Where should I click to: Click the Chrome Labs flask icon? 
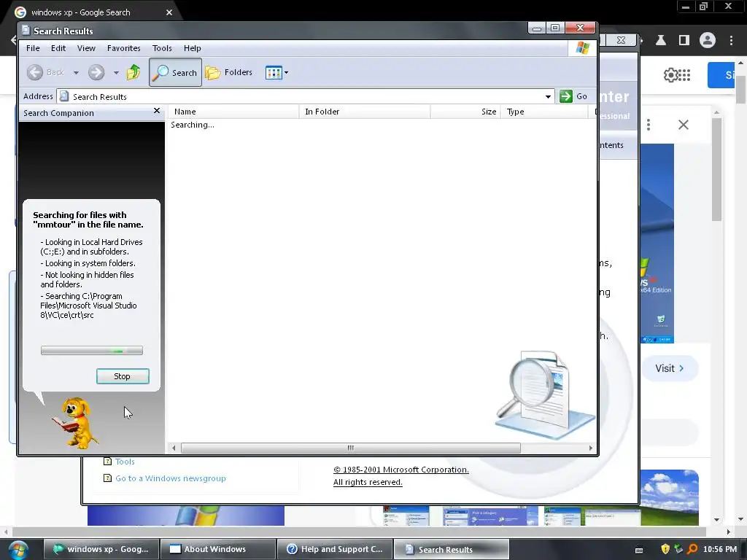tap(661, 41)
